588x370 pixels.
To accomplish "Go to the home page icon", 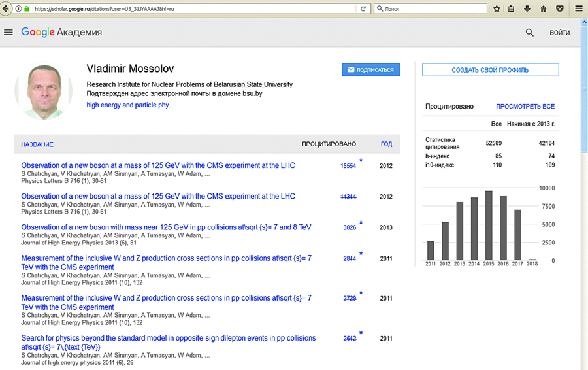I will tap(544, 8).
